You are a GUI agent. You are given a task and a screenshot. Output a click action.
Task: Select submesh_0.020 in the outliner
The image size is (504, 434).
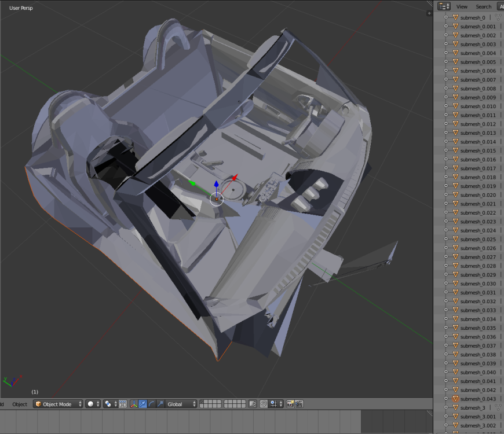(477, 194)
